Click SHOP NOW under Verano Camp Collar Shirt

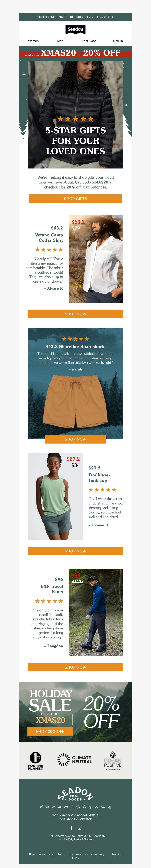[x=75, y=314]
